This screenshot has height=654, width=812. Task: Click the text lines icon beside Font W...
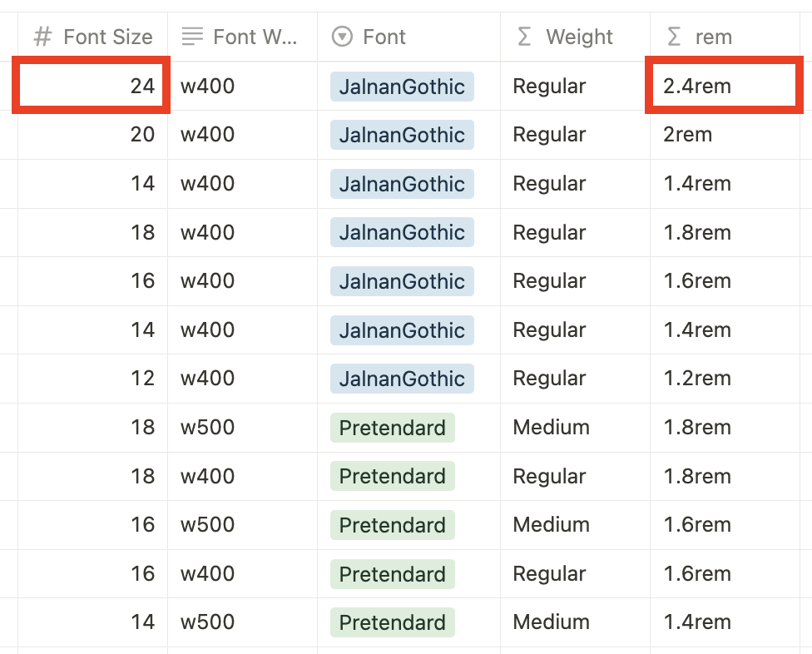[192, 37]
